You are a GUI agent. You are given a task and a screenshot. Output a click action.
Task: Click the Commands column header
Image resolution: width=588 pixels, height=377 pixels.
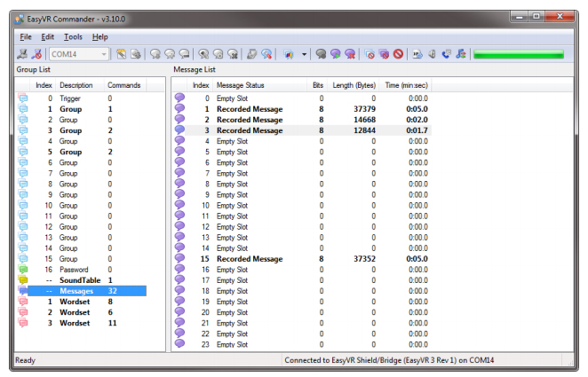point(125,85)
